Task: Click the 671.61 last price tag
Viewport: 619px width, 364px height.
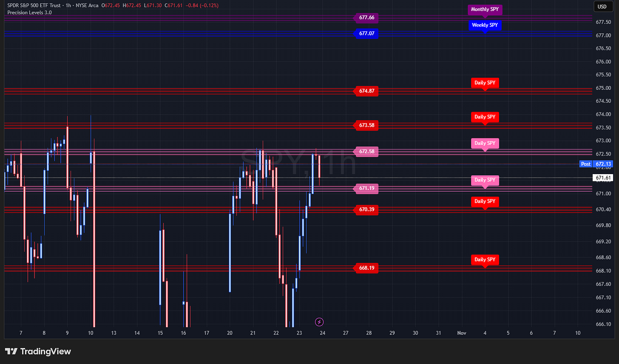Action: tap(603, 178)
